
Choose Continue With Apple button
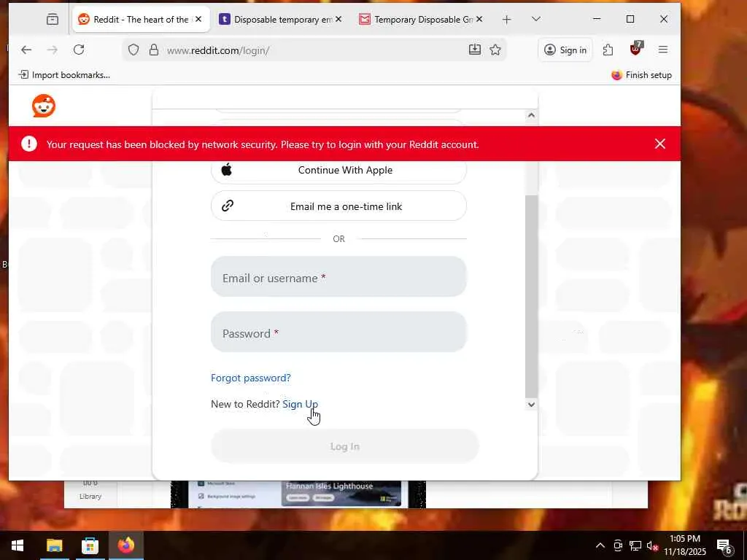(x=338, y=170)
